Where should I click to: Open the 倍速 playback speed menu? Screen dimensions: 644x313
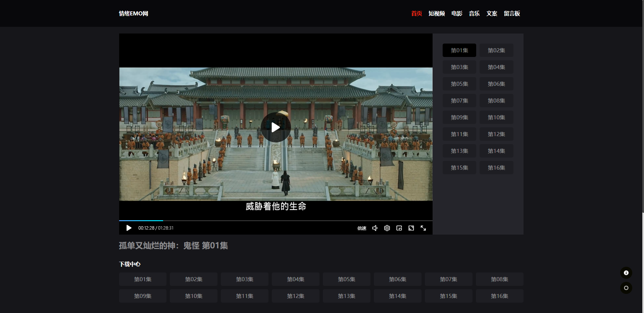click(362, 228)
